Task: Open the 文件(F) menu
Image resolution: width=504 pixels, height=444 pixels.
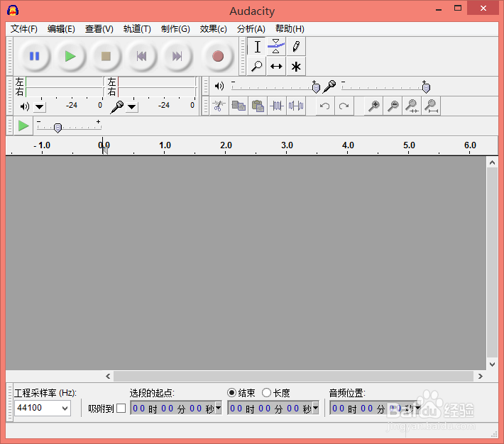Action: tap(24, 29)
